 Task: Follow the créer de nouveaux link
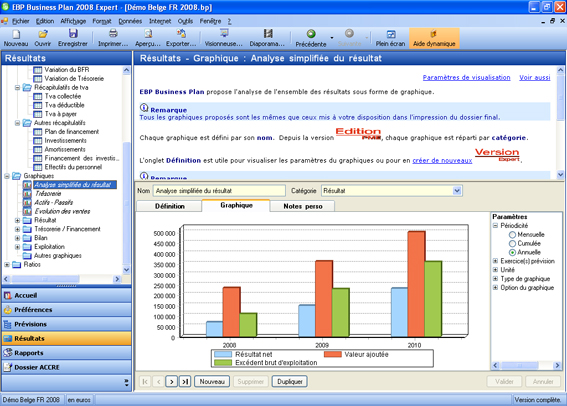click(442, 161)
